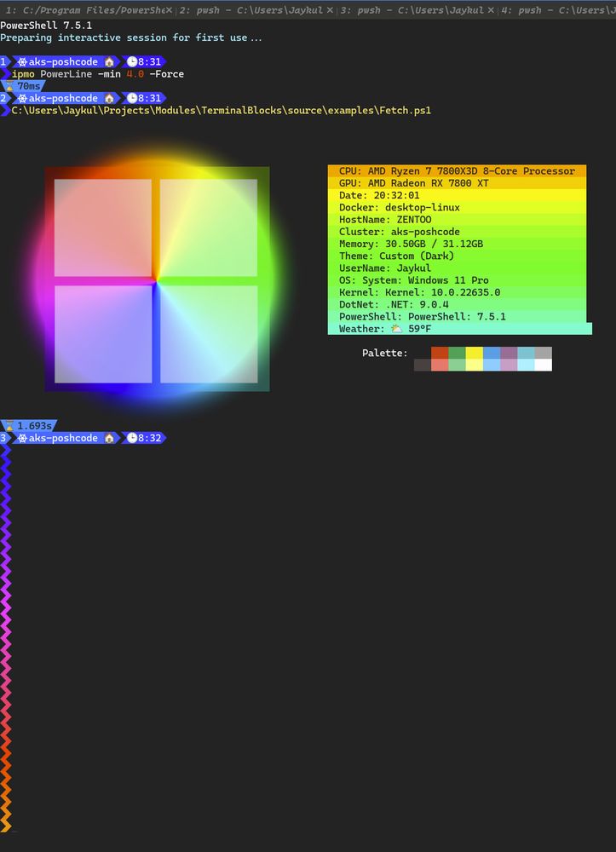This screenshot has width=616, height=852.
Task: Click the Kubernetes wheel icon in prompt 3
Action: coord(22,438)
